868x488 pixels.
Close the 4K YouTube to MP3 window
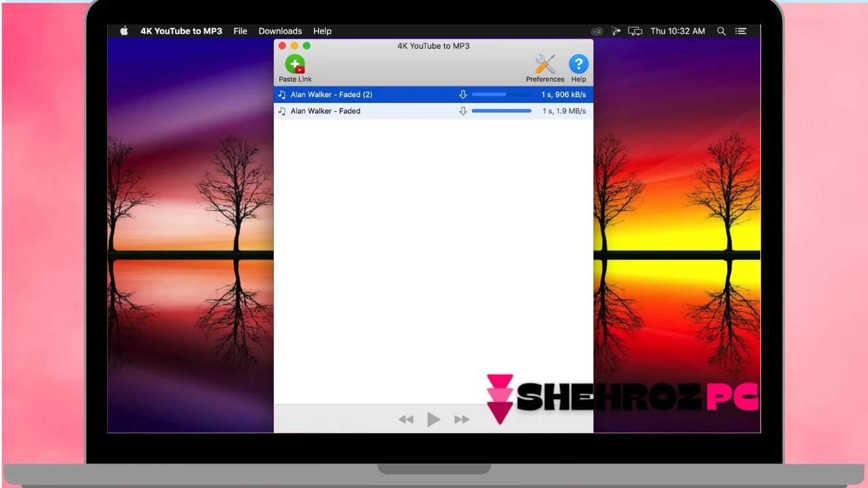(282, 45)
